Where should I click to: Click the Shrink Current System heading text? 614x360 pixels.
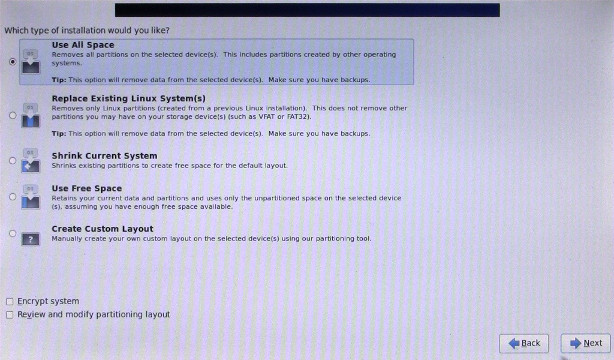(x=105, y=156)
